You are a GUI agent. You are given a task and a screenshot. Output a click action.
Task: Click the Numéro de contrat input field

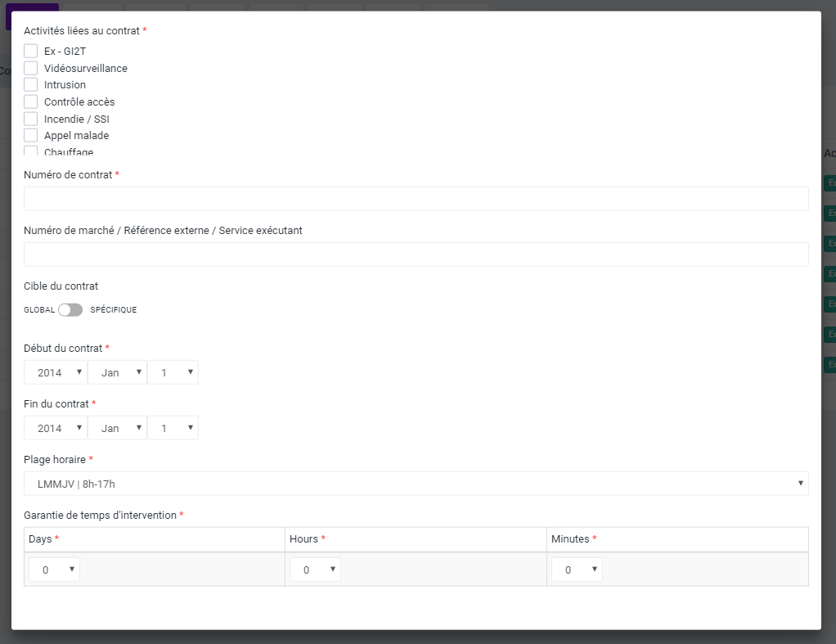[416, 199]
